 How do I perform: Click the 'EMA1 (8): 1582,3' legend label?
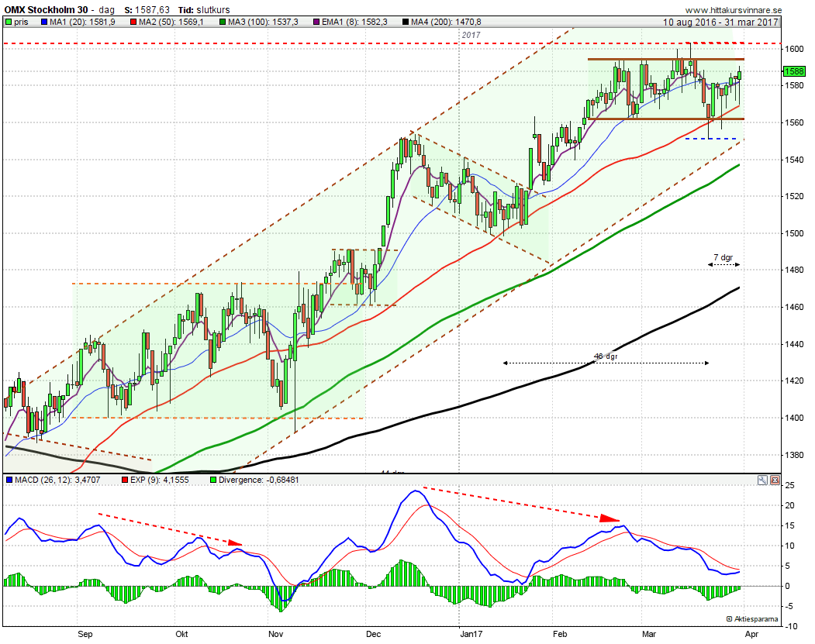click(x=354, y=22)
